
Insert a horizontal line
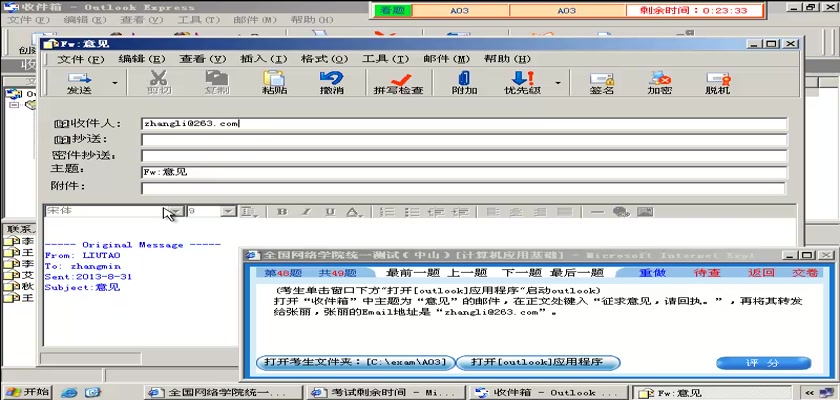click(x=597, y=212)
